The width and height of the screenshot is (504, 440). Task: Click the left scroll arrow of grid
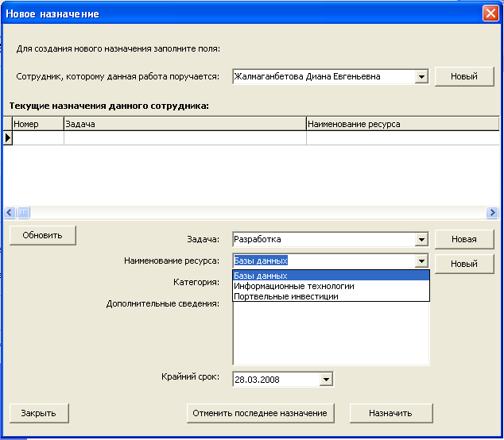[x=10, y=212]
